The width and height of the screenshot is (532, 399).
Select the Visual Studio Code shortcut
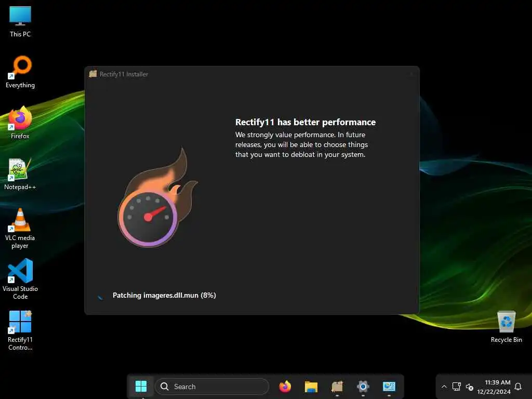click(x=20, y=279)
